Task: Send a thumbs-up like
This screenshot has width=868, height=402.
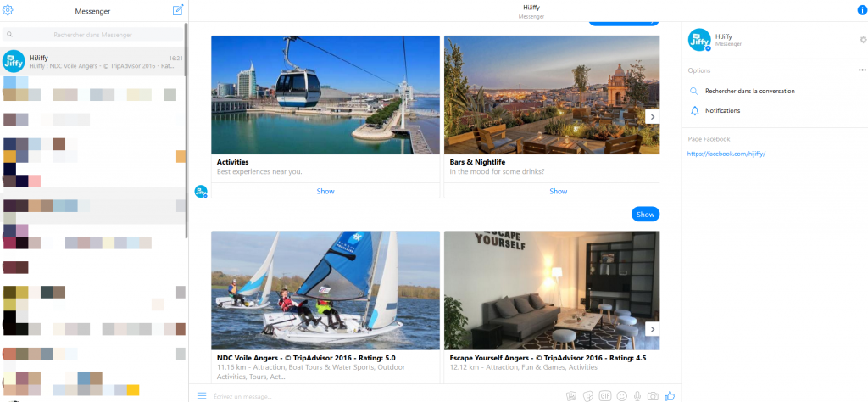Action: [x=670, y=396]
